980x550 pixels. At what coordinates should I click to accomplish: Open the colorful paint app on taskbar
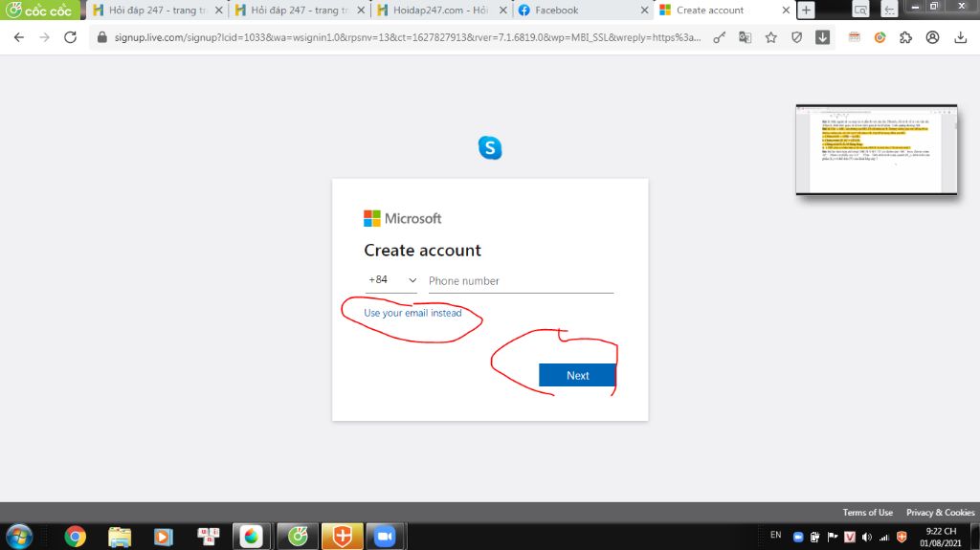click(252, 537)
